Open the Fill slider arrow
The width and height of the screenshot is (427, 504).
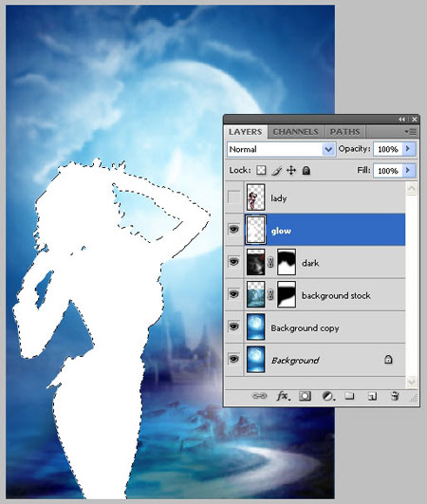click(x=409, y=171)
